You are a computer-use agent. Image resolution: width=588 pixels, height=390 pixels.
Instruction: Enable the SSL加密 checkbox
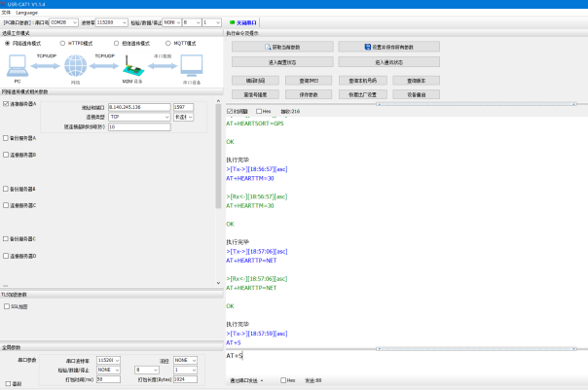(x=6, y=306)
